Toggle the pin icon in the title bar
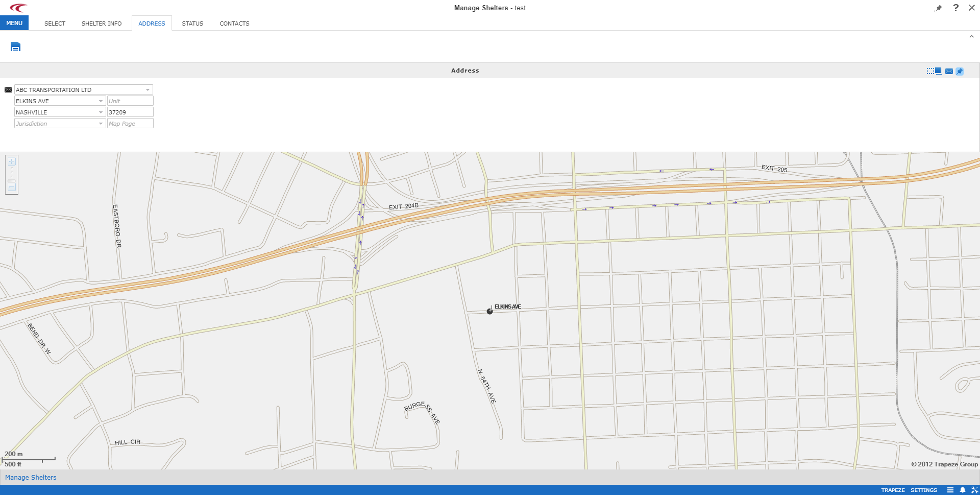 point(938,8)
